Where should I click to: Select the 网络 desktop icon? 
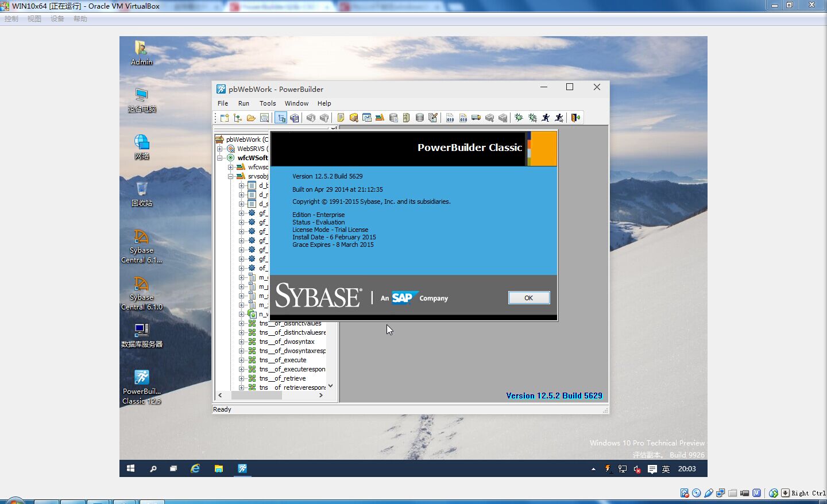142,147
